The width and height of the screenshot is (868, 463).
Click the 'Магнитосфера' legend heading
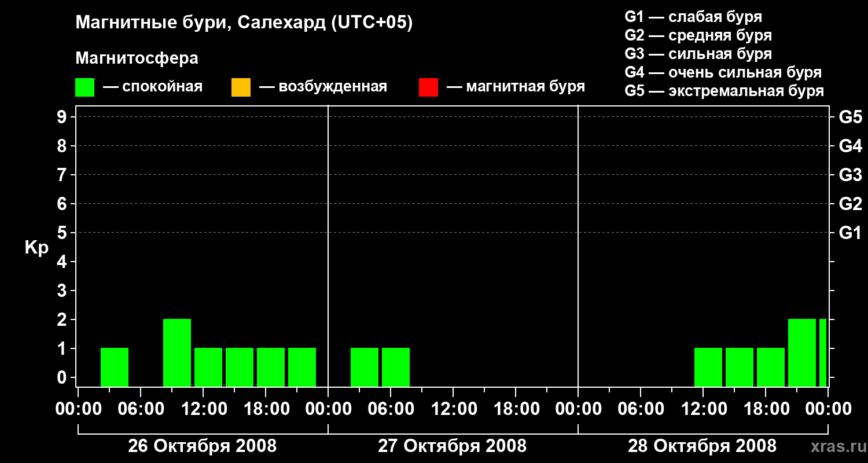(x=137, y=58)
